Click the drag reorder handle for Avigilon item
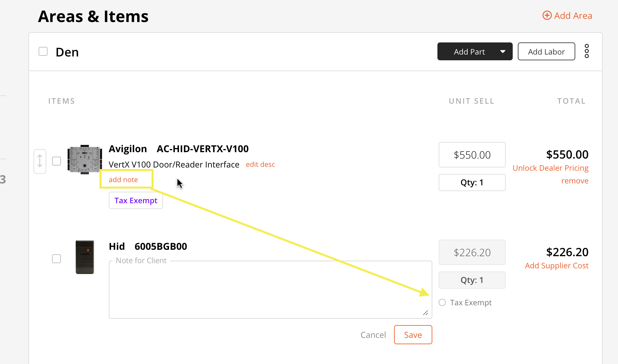 coord(40,161)
